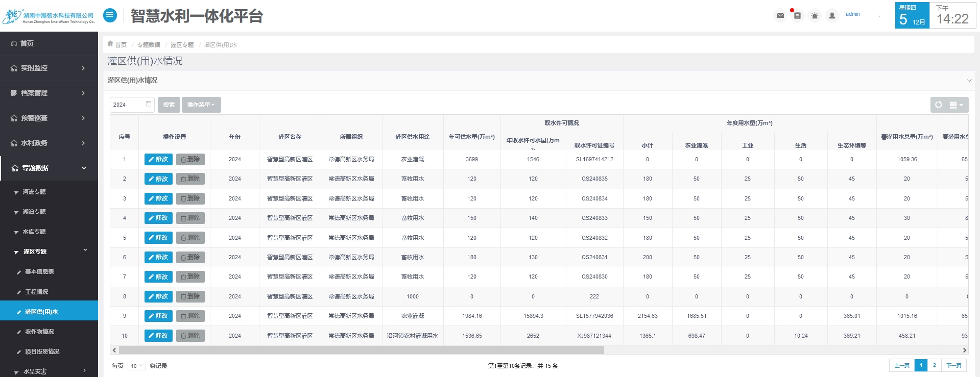
Task: Collapse 灌区专题 submenu
Action: 49,252
